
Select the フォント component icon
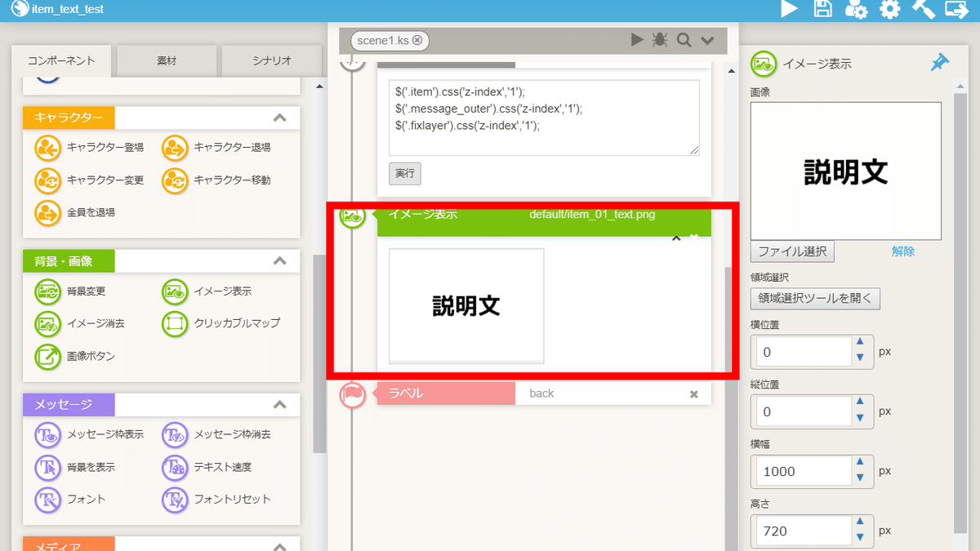(x=47, y=500)
